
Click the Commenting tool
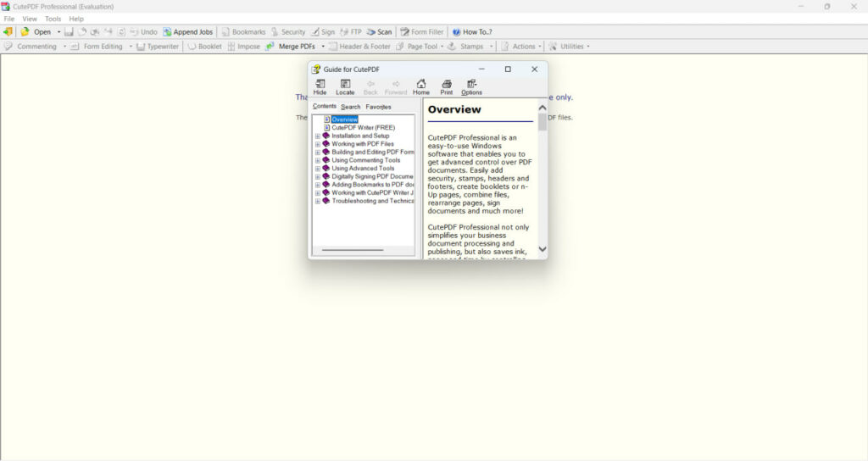31,47
